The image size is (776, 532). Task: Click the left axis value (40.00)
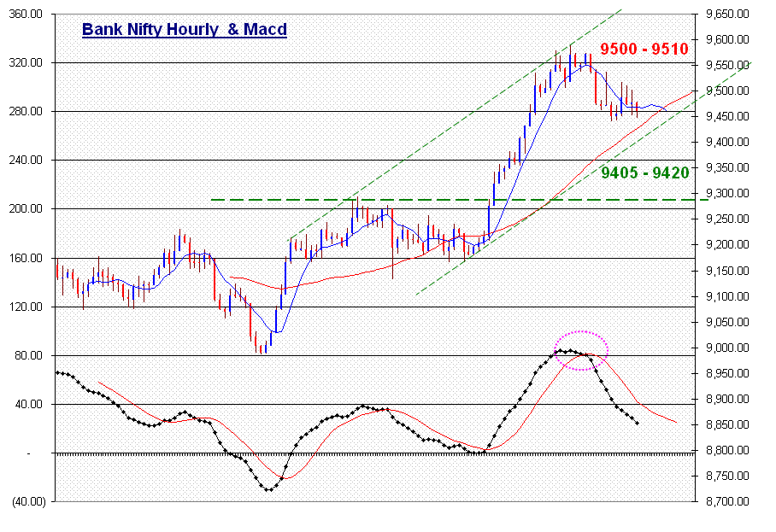(29, 502)
